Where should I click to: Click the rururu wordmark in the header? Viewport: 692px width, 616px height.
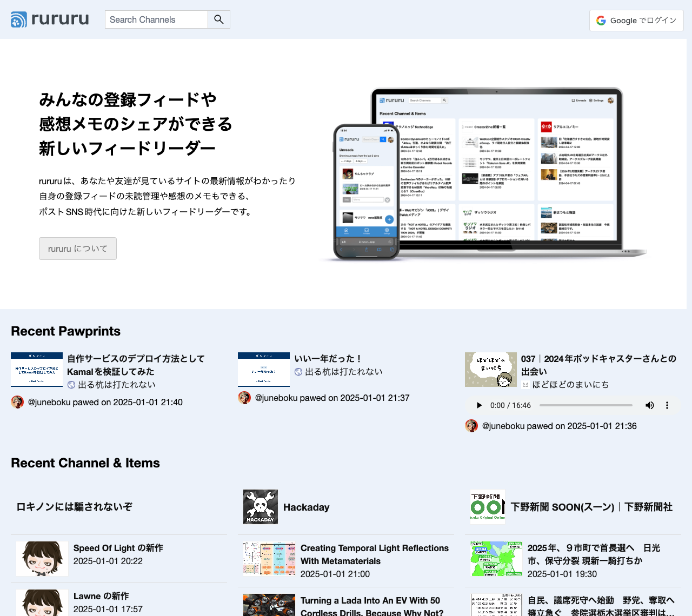tap(60, 19)
